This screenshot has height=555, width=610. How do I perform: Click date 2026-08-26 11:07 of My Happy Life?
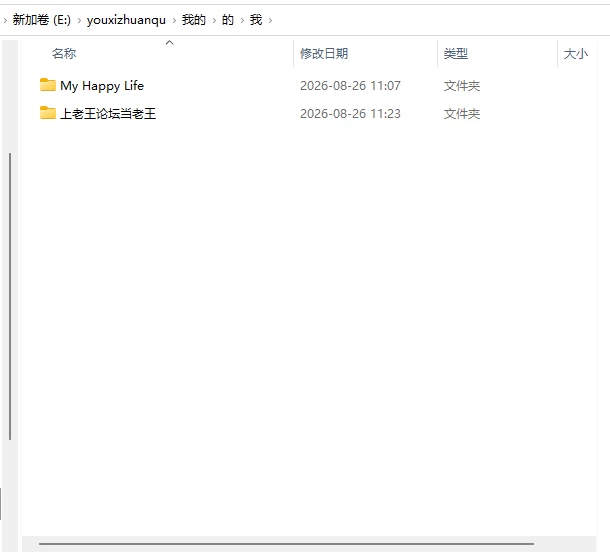click(x=350, y=86)
